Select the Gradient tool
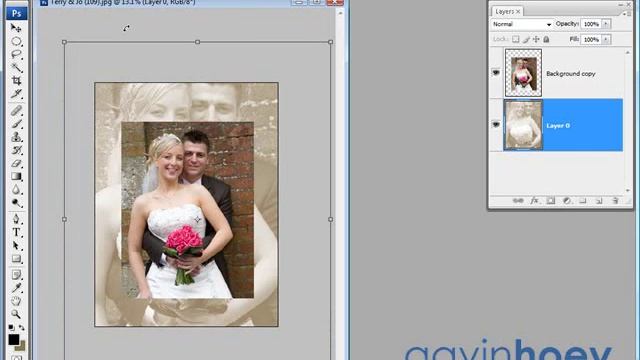The height and width of the screenshot is (360, 640). 16,176
